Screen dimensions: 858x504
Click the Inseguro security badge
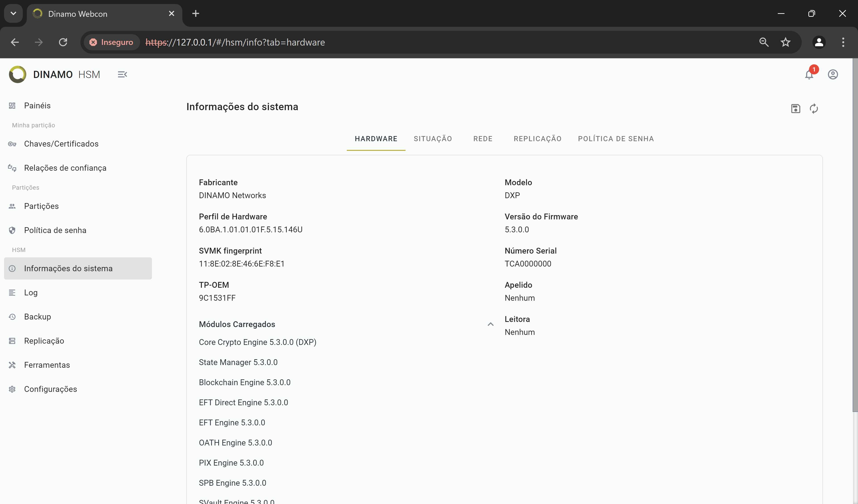click(111, 42)
